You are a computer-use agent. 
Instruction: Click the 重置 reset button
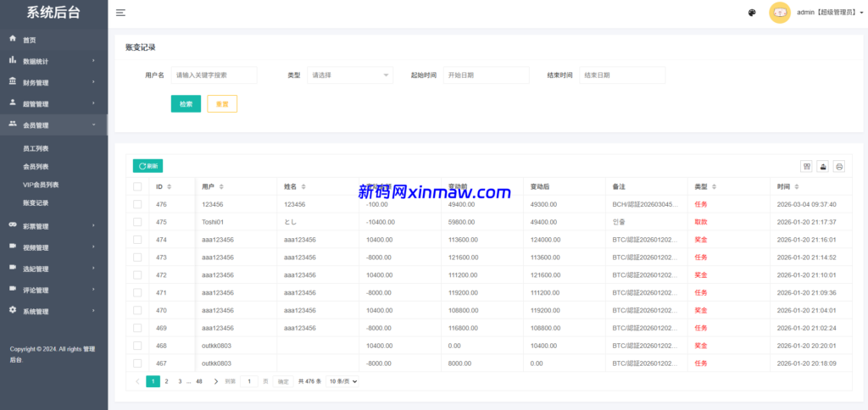coord(222,104)
